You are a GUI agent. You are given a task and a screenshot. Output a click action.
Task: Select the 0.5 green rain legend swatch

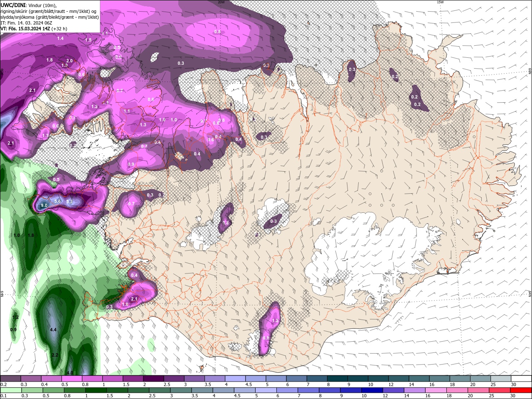click(x=53, y=390)
